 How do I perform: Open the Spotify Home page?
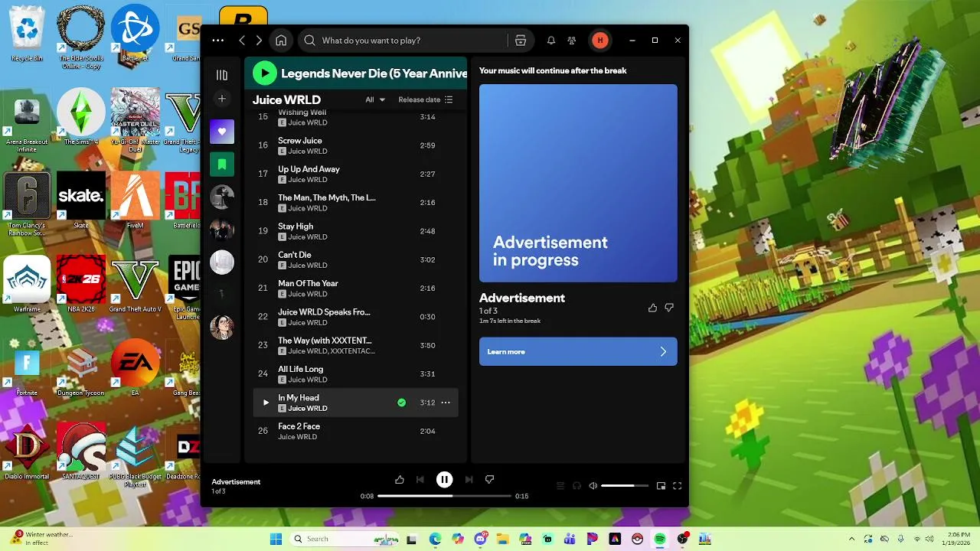coord(281,41)
